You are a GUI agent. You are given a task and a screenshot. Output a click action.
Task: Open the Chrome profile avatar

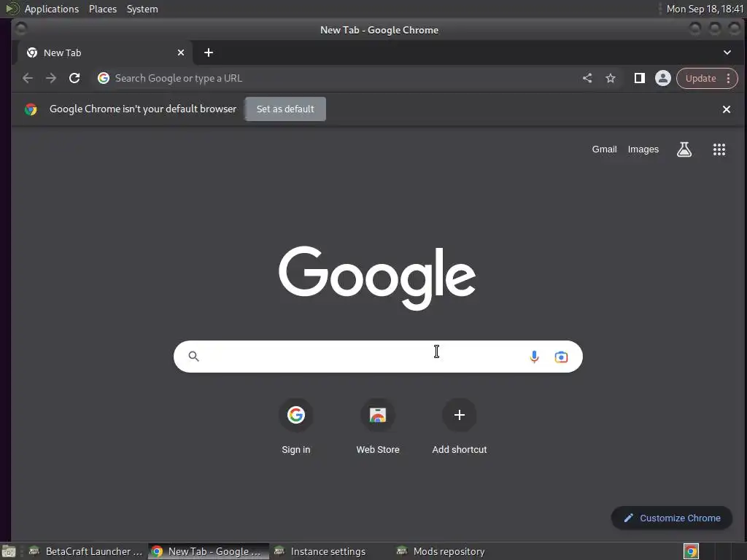[662, 78]
